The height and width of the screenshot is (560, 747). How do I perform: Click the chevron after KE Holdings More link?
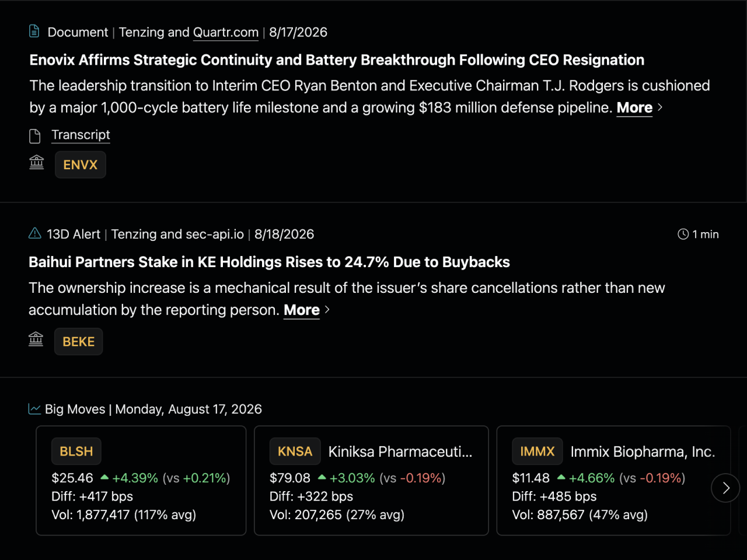pyautogui.click(x=327, y=310)
